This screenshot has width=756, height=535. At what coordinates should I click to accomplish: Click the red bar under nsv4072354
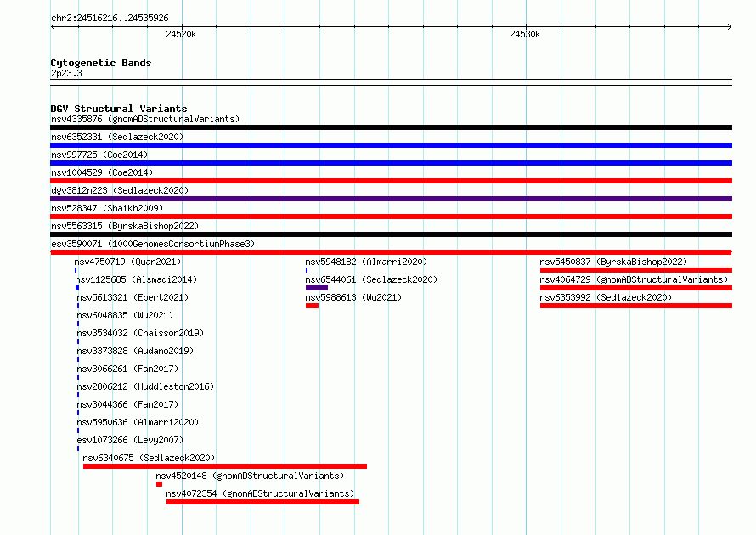point(262,502)
